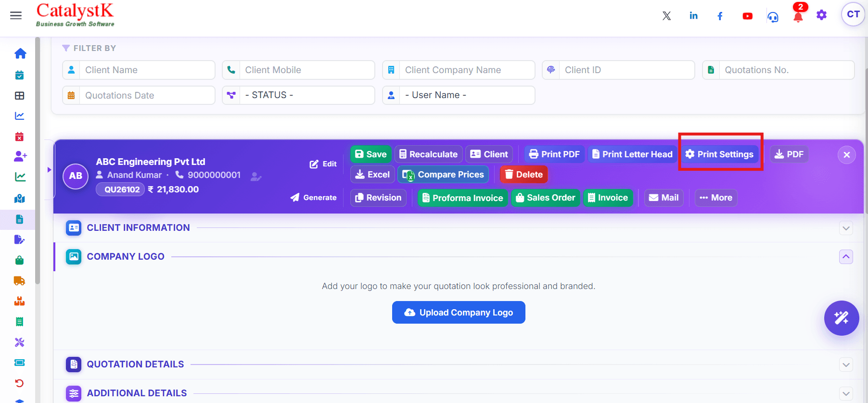The width and height of the screenshot is (868, 403).
Task: Open the CT user profile avatar
Action: point(853,14)
